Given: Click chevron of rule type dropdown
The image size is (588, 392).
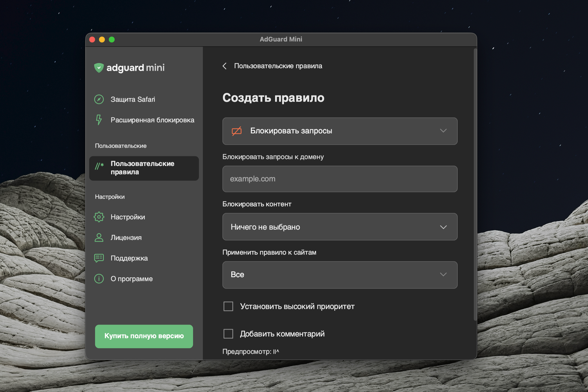Looking at the screenshot, I should tap(443, 131).
